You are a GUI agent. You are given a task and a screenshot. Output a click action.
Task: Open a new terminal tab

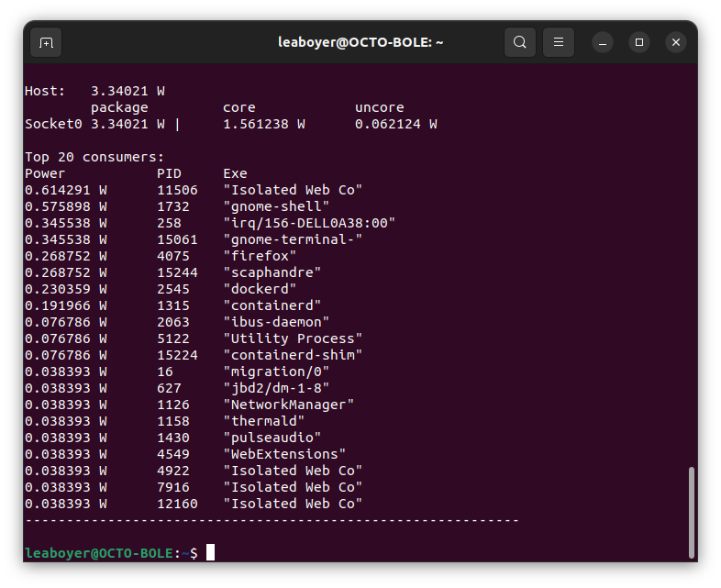[46, 42]
